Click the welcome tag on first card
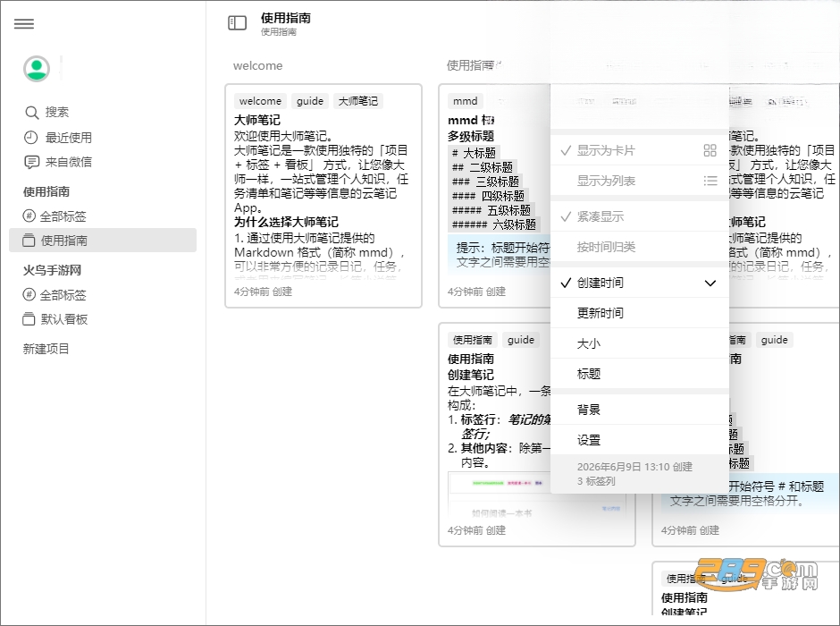 pyautogui.click(x=260, y=101)
